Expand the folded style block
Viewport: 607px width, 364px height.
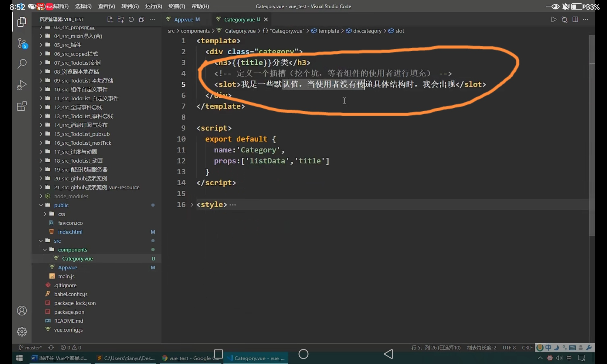[192, 205]
